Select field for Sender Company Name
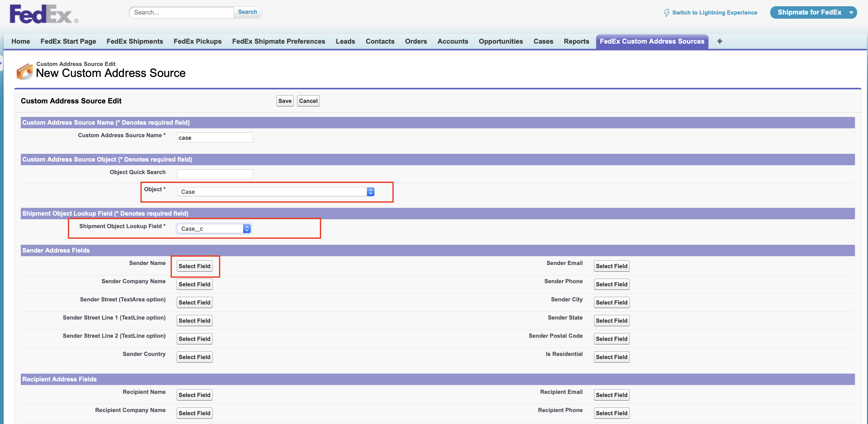Screen dimensions: 868x424 tap(195, 284)
